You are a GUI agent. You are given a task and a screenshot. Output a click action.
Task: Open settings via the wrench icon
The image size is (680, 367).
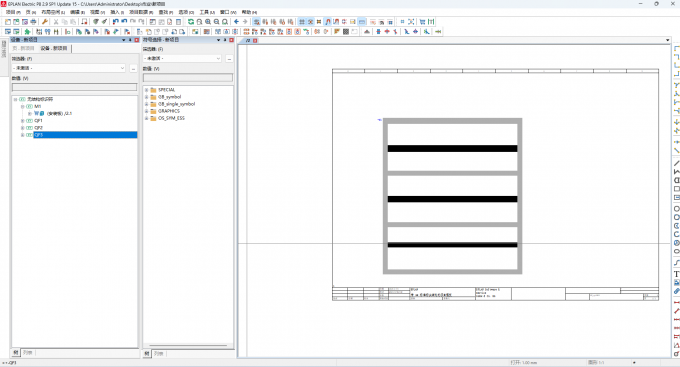pyautogui.click(x=44, y=22)
